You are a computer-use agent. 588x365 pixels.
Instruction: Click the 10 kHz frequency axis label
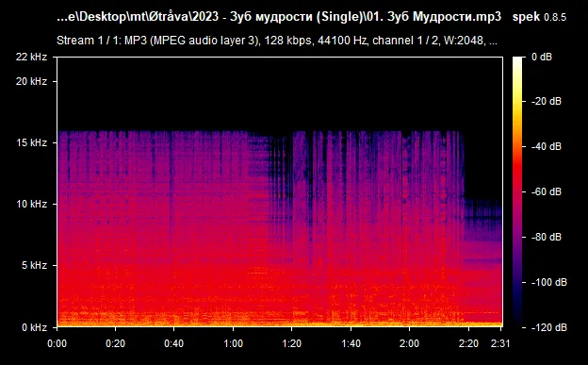tap(31, 204)
